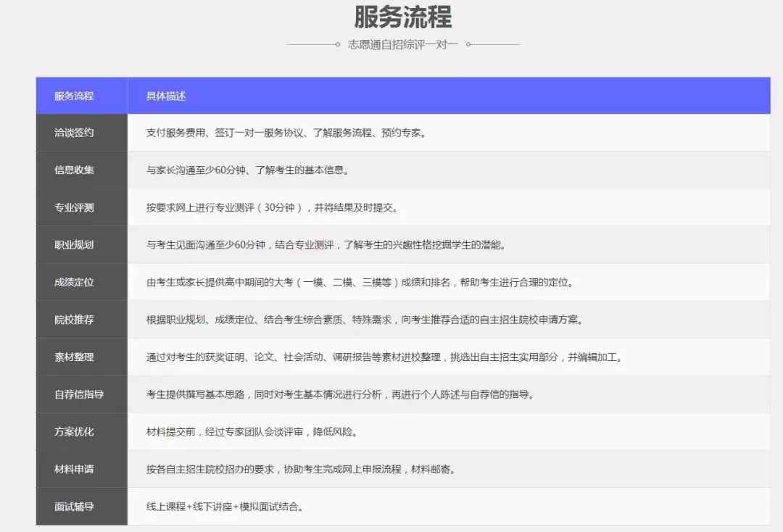This screenshot has width=783, height=532.
Task: Open the 院校推荐 row label
Action: 74,320
